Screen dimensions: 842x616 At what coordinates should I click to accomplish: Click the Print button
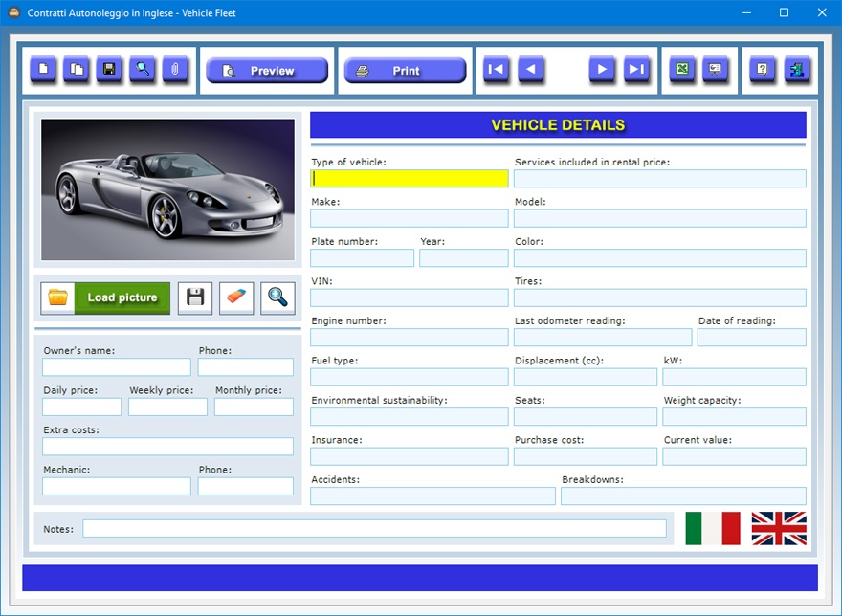(405, 71)
